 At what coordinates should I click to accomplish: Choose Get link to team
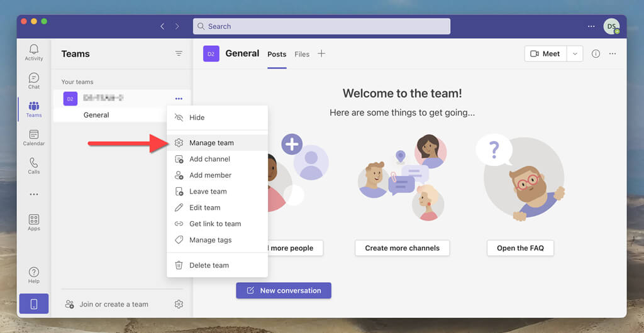217,224
